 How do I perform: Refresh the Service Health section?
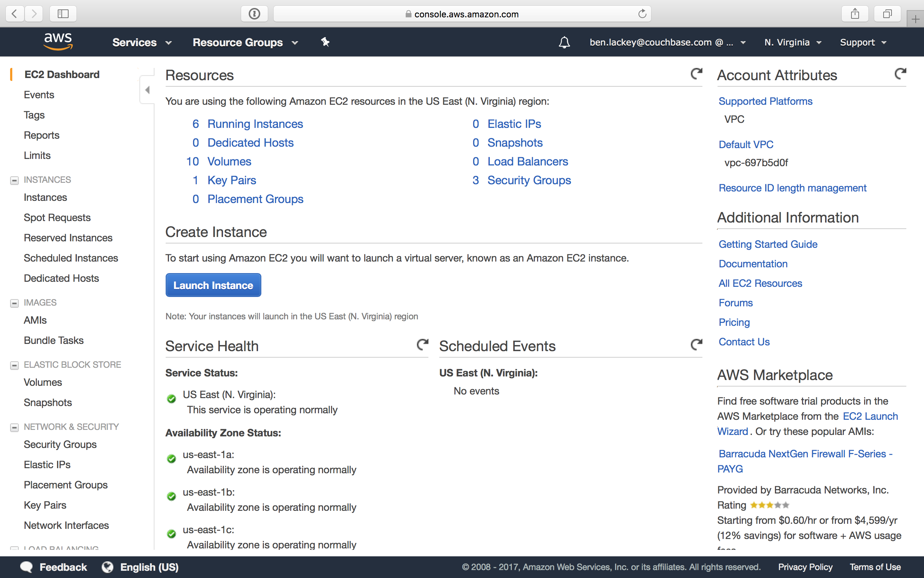pos(422,344)
